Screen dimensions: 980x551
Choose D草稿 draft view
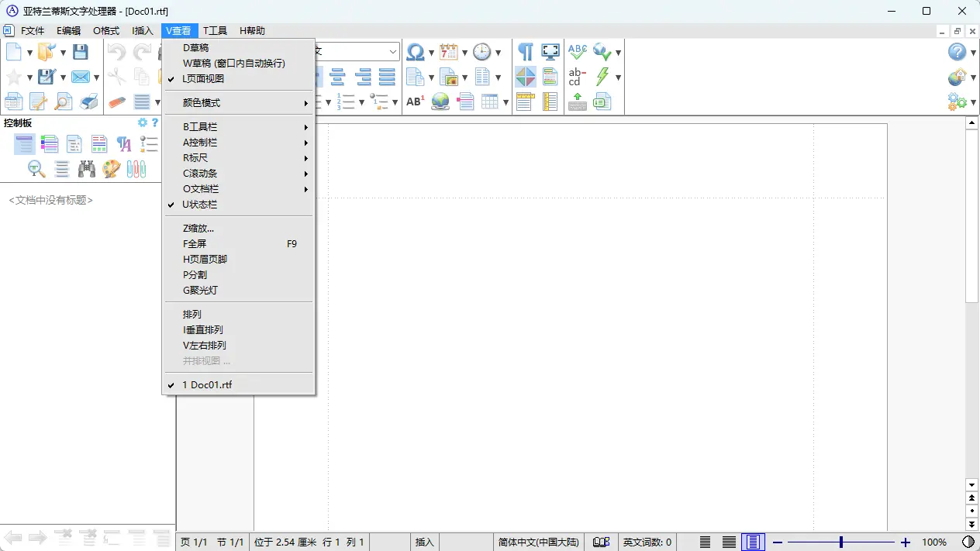[x=238, y=48]
